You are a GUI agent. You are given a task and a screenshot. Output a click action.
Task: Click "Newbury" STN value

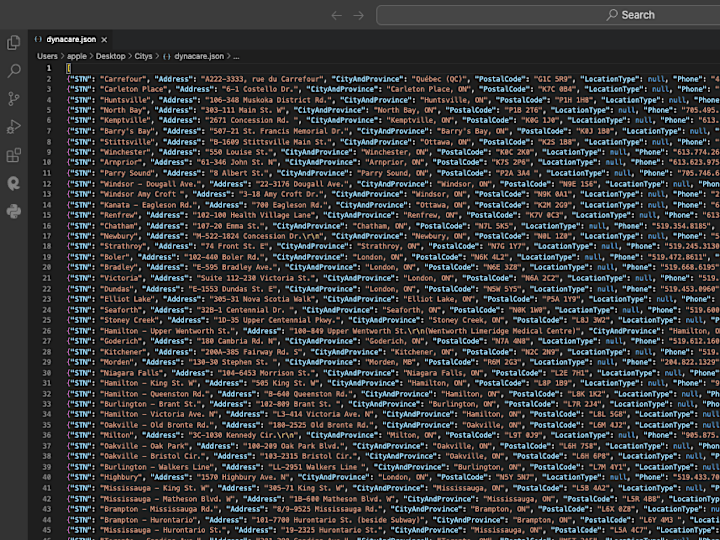119,236
